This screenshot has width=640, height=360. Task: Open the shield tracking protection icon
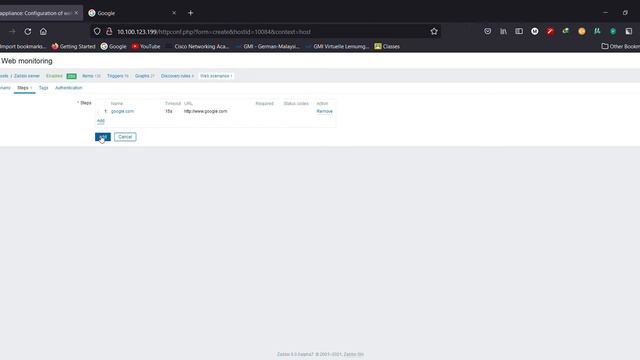(97, 31)
